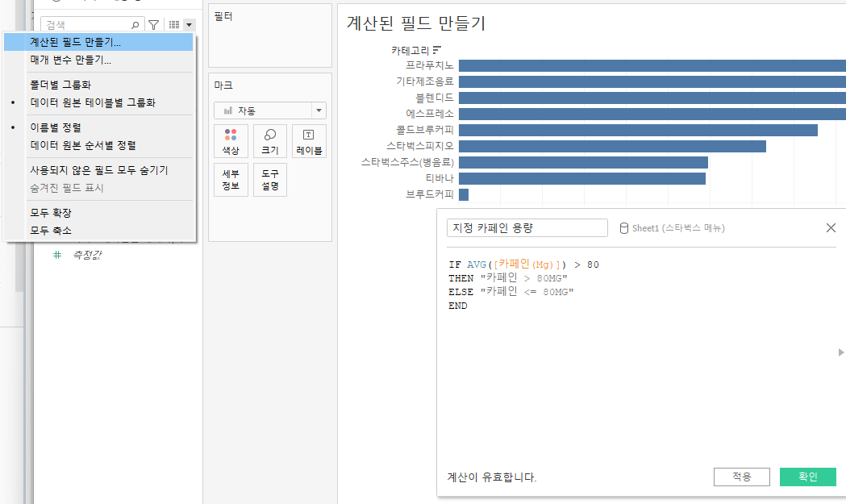
Task: Click the 확인 button
Action: tap(808, 477)
